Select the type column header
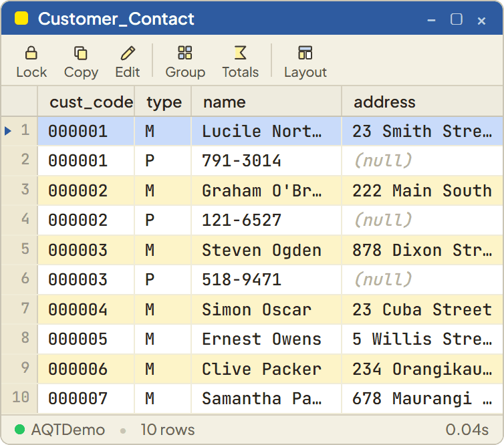504x445 pixels. tap(163, 102)
